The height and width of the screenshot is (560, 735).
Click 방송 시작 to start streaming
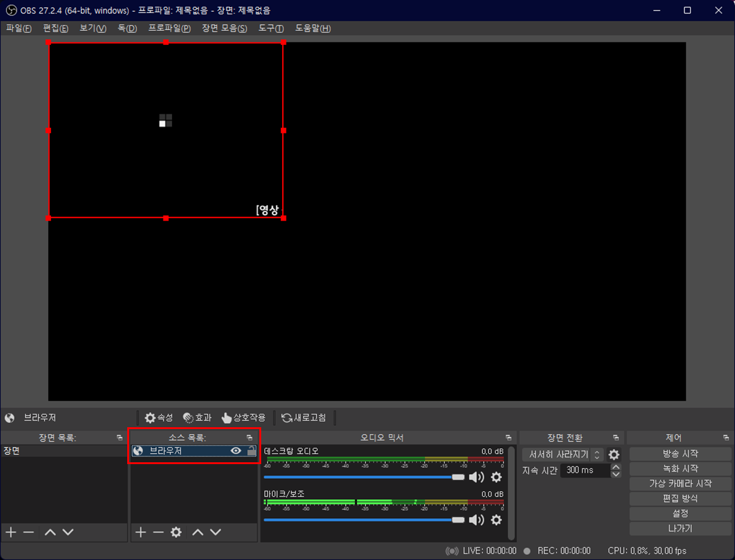680,454
